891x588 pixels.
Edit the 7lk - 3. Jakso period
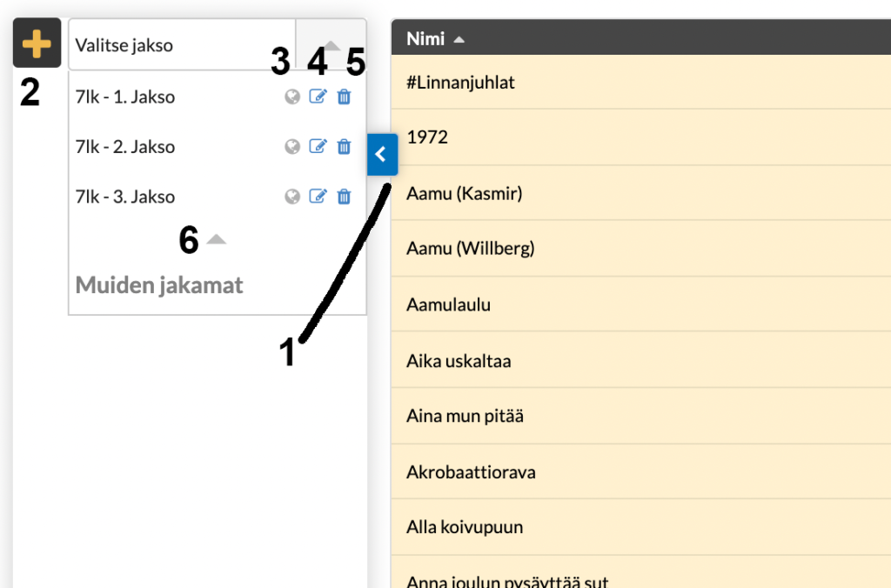(318, 197)
